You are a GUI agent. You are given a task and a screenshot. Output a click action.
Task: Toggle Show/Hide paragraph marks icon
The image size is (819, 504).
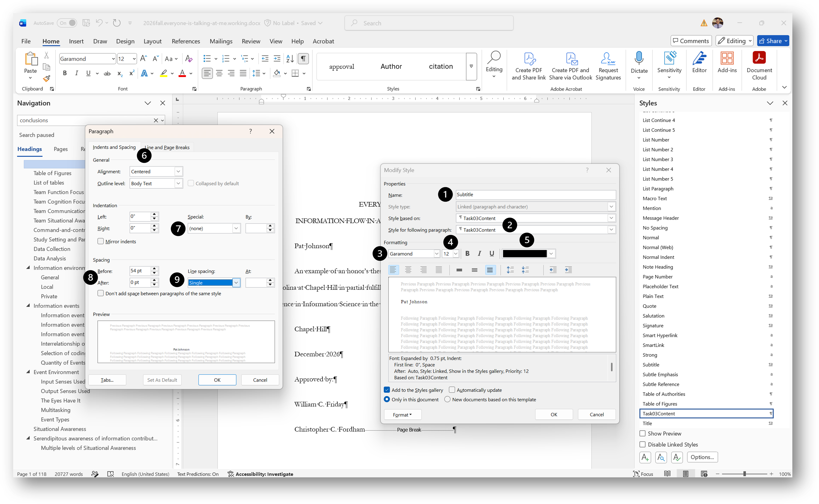coord(303,59)
